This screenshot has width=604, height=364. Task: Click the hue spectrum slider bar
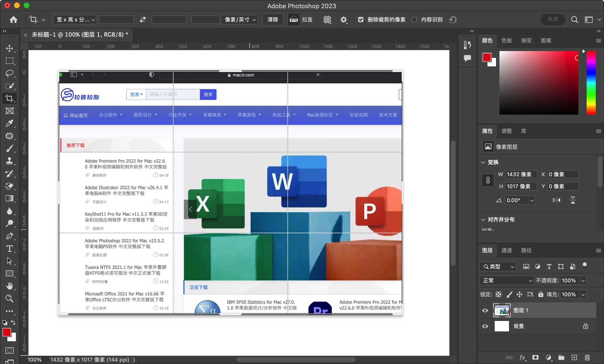coord(591,82)
